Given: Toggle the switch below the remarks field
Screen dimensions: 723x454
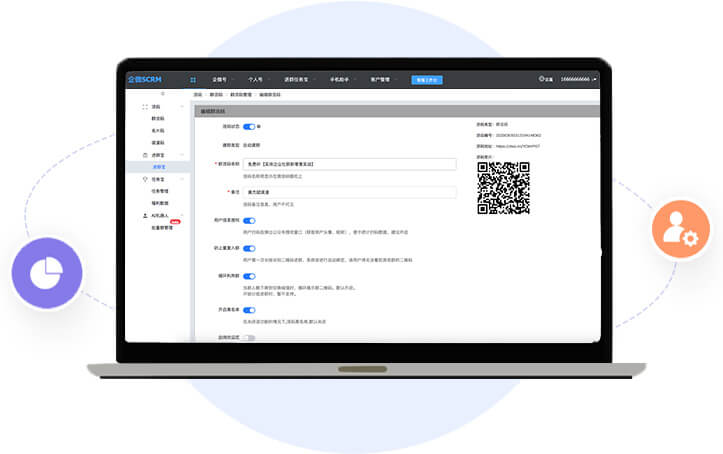Looking at the screenshot, I should pos(249,220).
